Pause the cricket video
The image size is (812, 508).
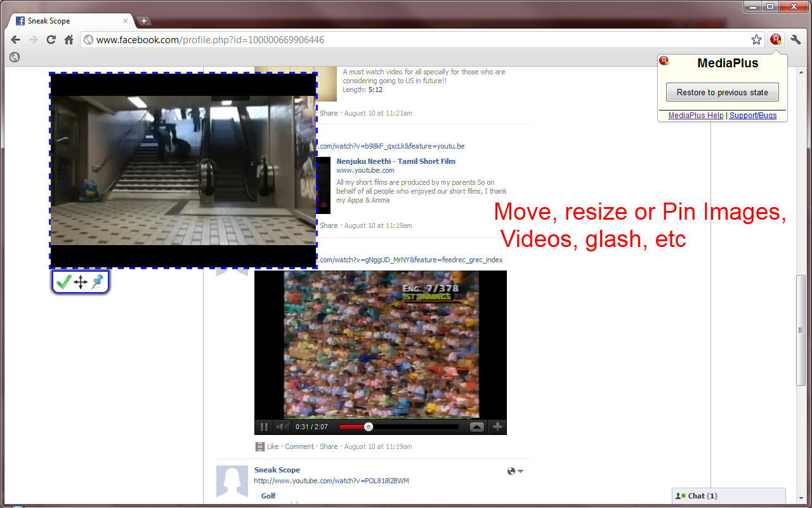265,427
